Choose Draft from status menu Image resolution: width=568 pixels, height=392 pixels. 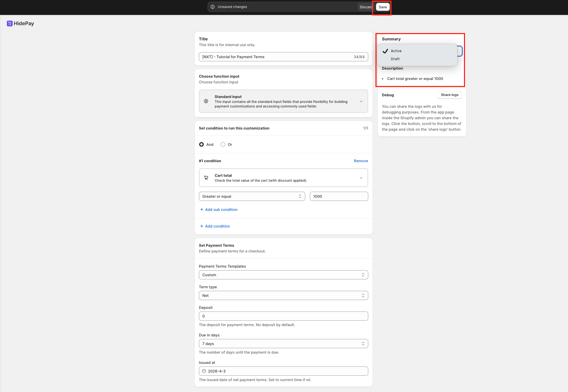(x=395, y=59)
